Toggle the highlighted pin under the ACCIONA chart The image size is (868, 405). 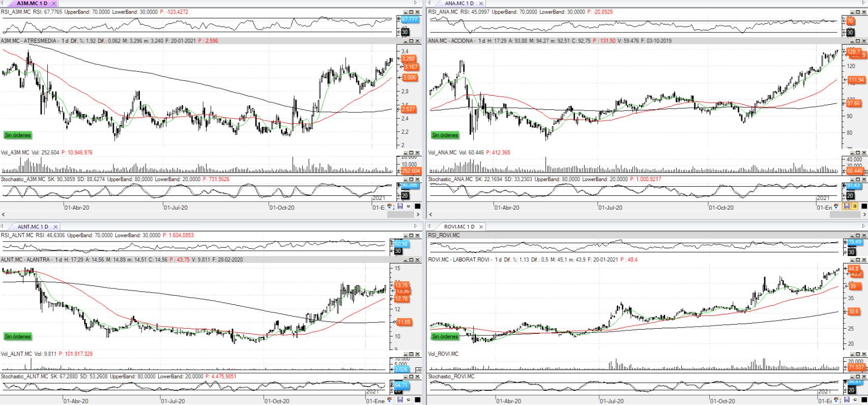pyautogui.click(x=855, y=207)
